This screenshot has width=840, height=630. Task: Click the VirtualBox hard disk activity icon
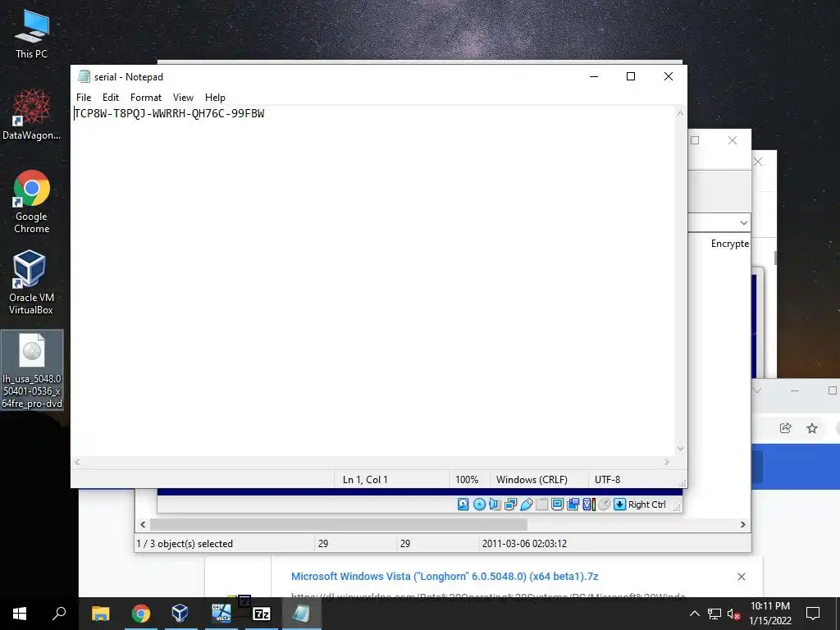click(463, 504)
